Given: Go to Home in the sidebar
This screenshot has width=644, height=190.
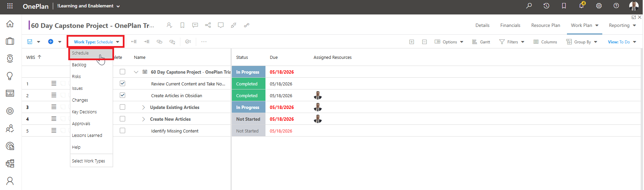Looking at the screenshot, I should click(x=10, y=24).
